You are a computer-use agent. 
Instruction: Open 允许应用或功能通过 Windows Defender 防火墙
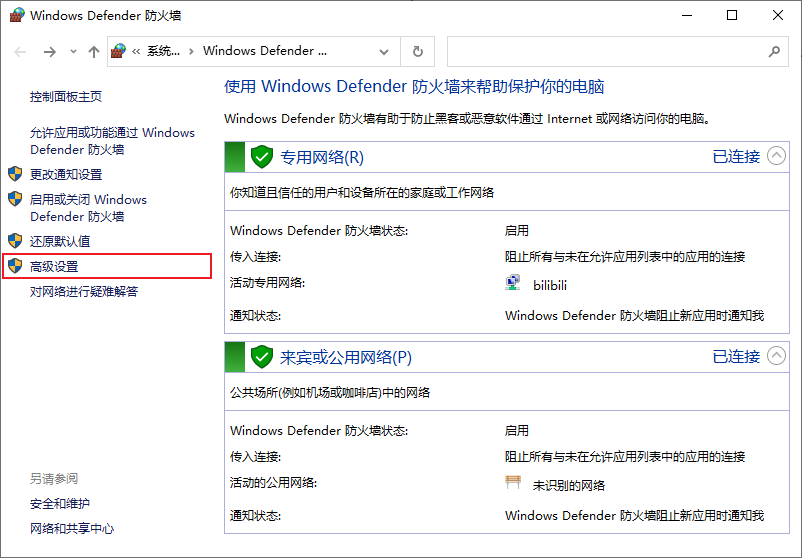point(113,141)
